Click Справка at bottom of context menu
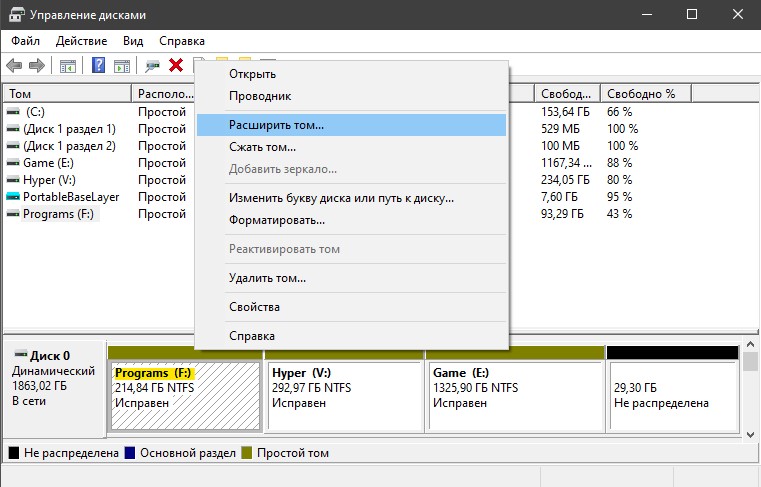Image resolution: width=761 pixels, height=487 pixels. [x=351, y=336]
